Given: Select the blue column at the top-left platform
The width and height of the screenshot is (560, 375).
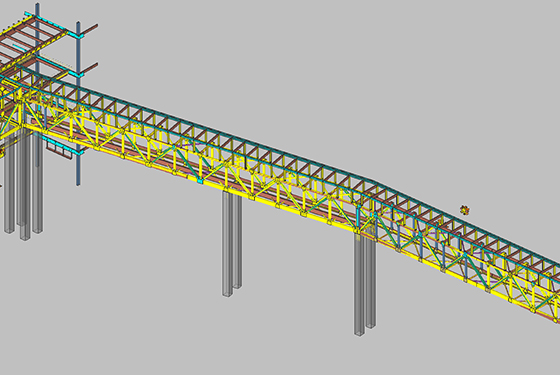Looking at the screenshot, I should point(37,36).
